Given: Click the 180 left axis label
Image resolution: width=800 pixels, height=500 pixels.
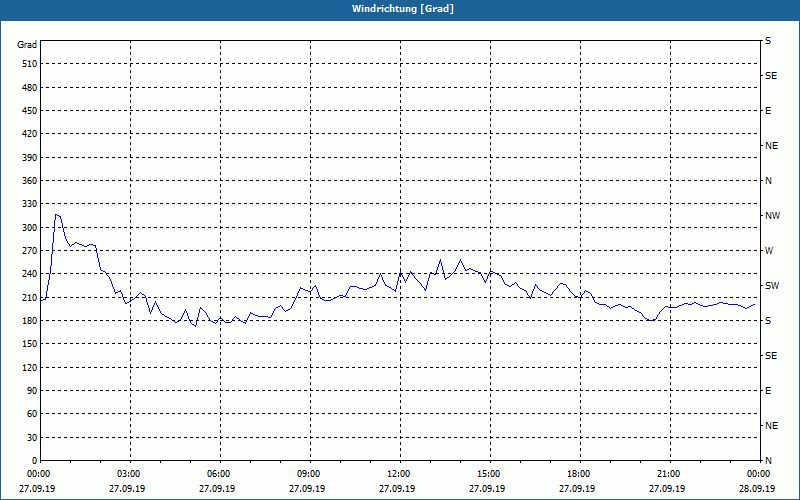Looking at the screenshot, I should click(x=30, y=321).
